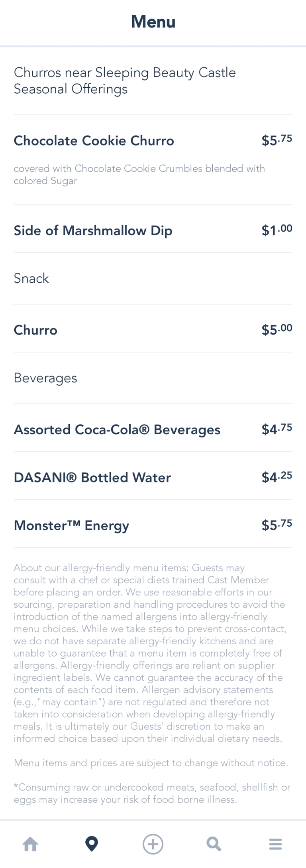Open search with the magnifier icon

[214, 844]
